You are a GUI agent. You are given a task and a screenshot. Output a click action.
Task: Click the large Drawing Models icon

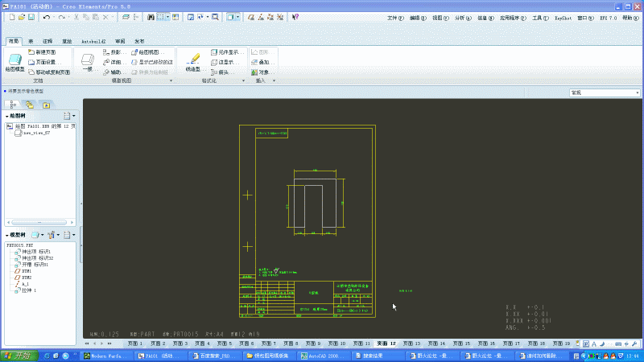[x=15, y=60]
